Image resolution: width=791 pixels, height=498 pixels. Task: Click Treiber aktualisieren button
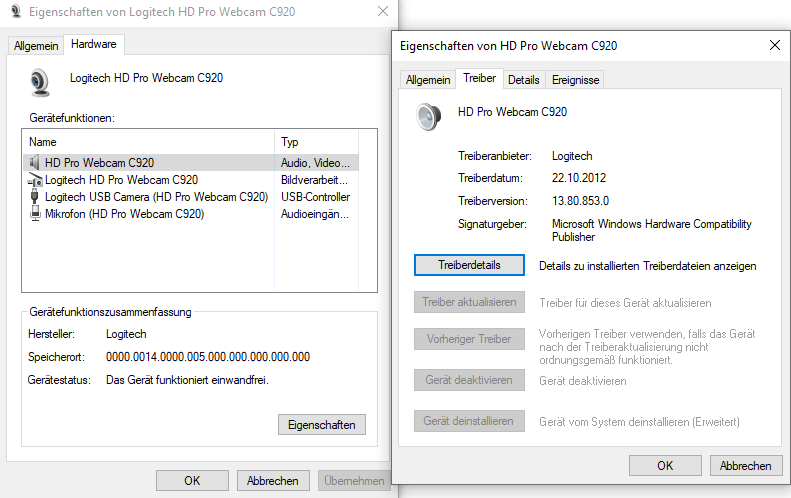pyautogui.click(x=469, y=302)
